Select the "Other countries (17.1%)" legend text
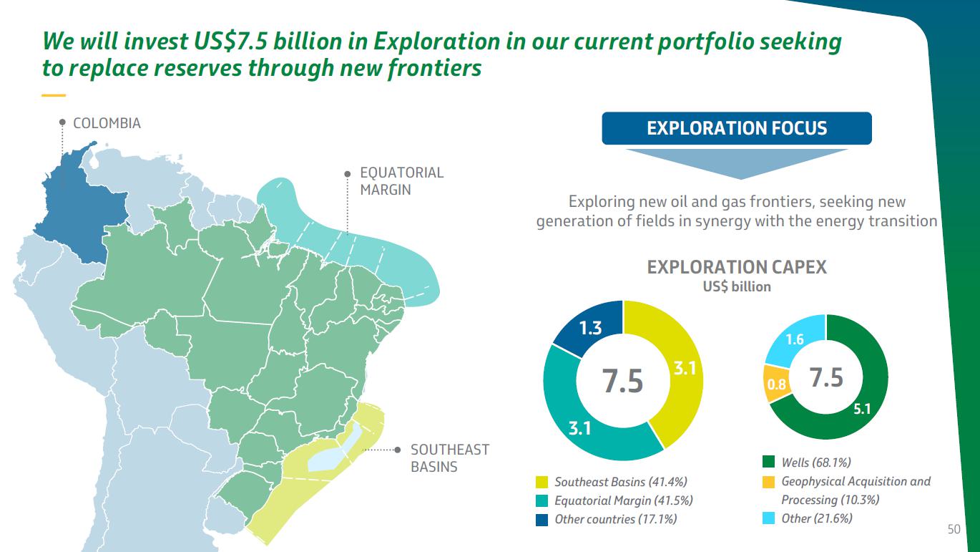The image size is (980, 552). 616,520
